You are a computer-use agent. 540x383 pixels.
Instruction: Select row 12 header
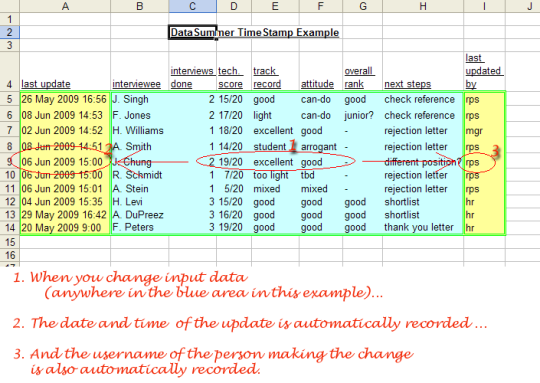coord(10,202)
